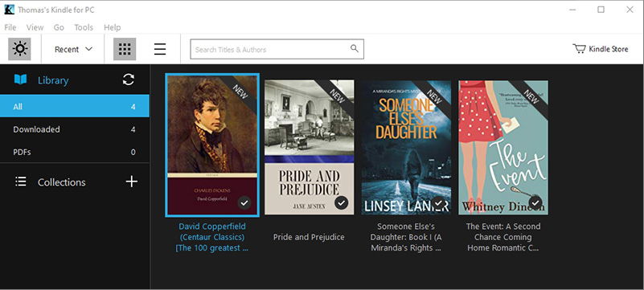Open the Help menu
644x290 pixels.
click(112, 27)
